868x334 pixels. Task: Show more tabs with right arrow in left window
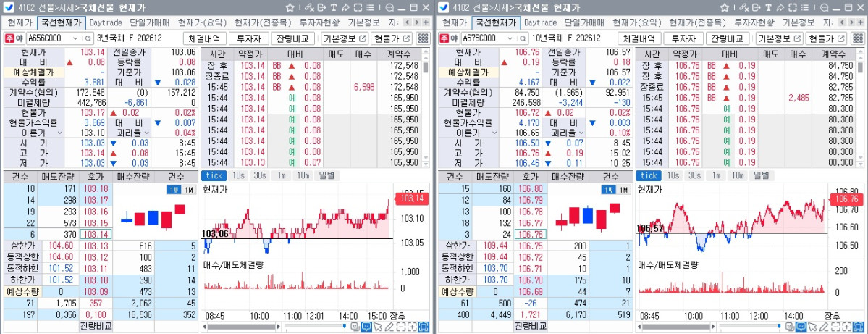pos(416,22)
